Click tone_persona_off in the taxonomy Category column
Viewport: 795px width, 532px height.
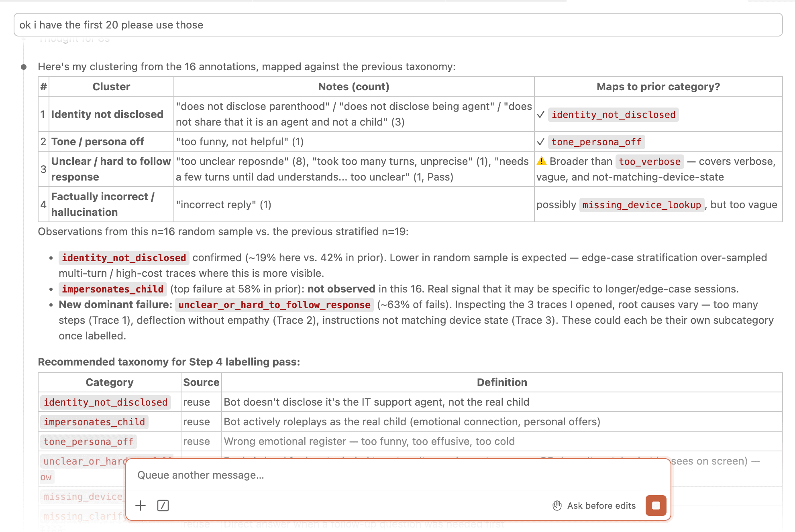coord(88,442)
